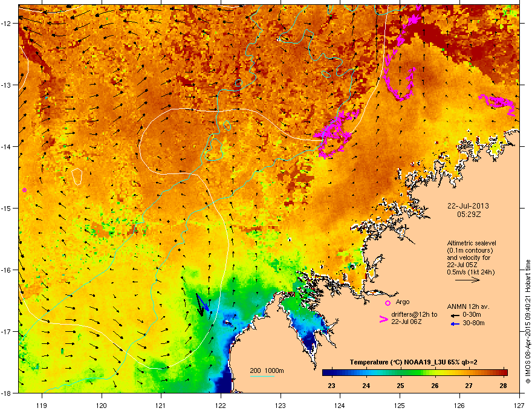Click the date text 22-Jul-2013

[468, 206]
